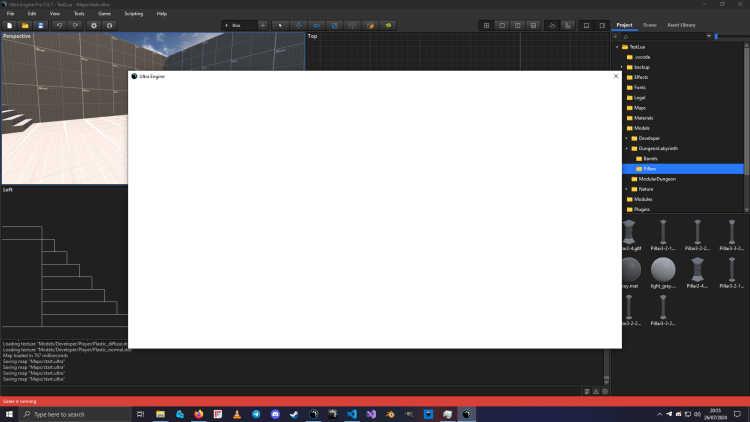Expand the Developer folder arrow

coord(627,138)
